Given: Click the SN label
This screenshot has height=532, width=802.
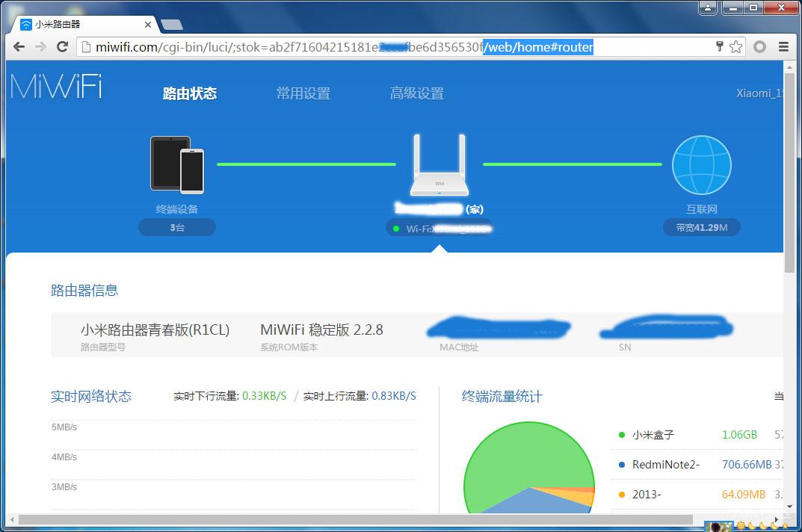Looking at the screenshot, I should (625, 347).
